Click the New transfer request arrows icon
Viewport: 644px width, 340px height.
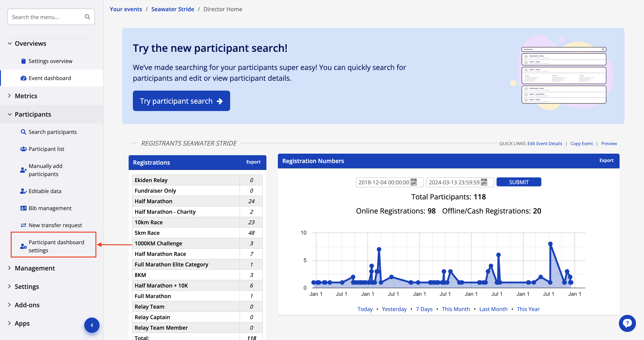point(23,225)
